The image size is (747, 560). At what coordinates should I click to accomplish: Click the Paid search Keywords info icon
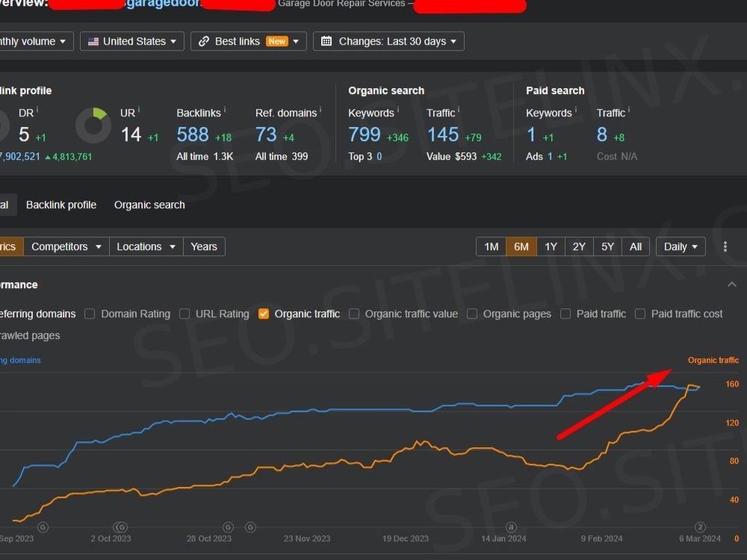[x=575, y=110]
